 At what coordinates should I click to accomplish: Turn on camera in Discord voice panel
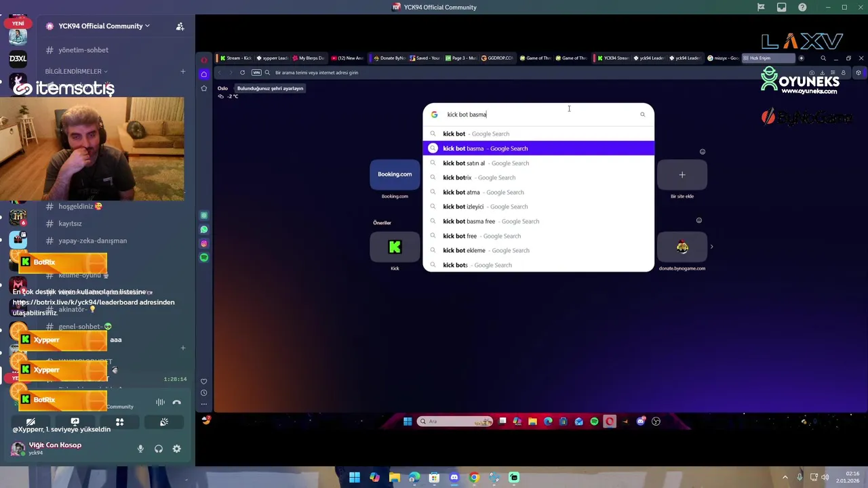pos(31,422)
